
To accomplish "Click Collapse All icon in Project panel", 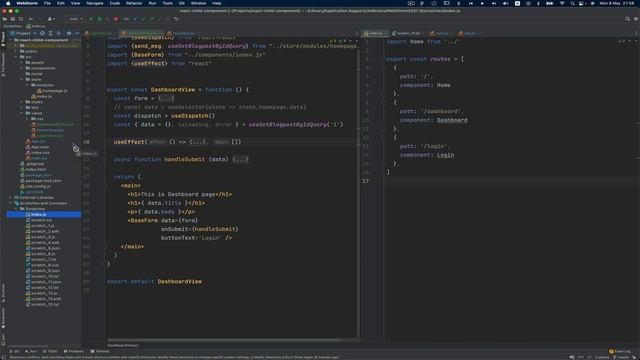I will [59, 33].
